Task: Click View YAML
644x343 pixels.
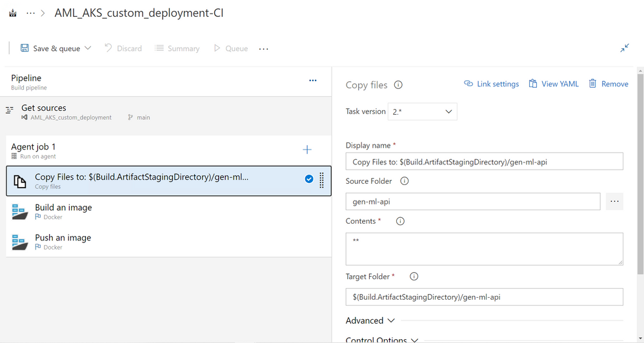Action: (x=554, y=84)
